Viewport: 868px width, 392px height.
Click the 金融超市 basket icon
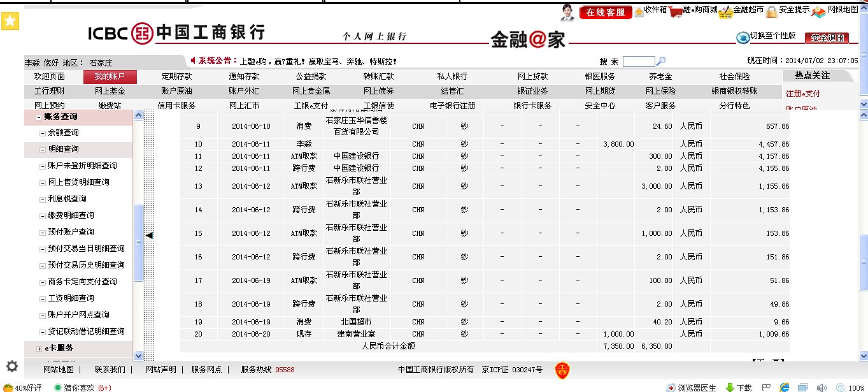tap(725, 12)
